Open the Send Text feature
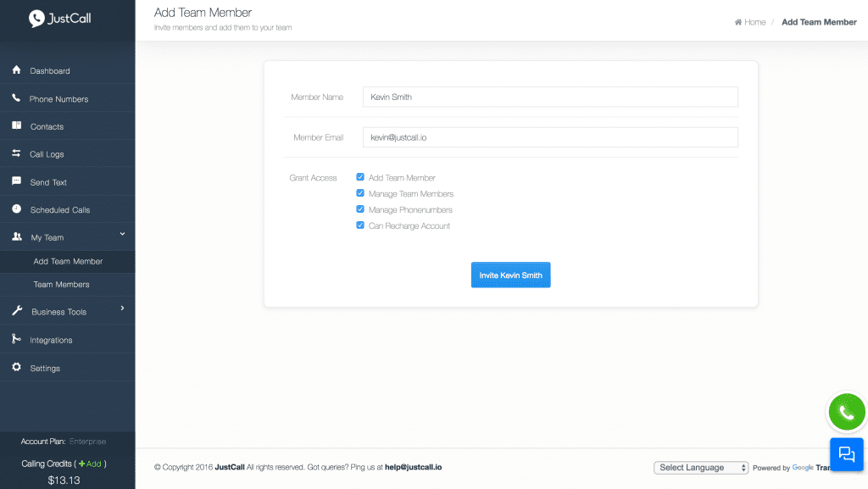The width and height of the screenshot is (868, 489). [x=47, y=181]
